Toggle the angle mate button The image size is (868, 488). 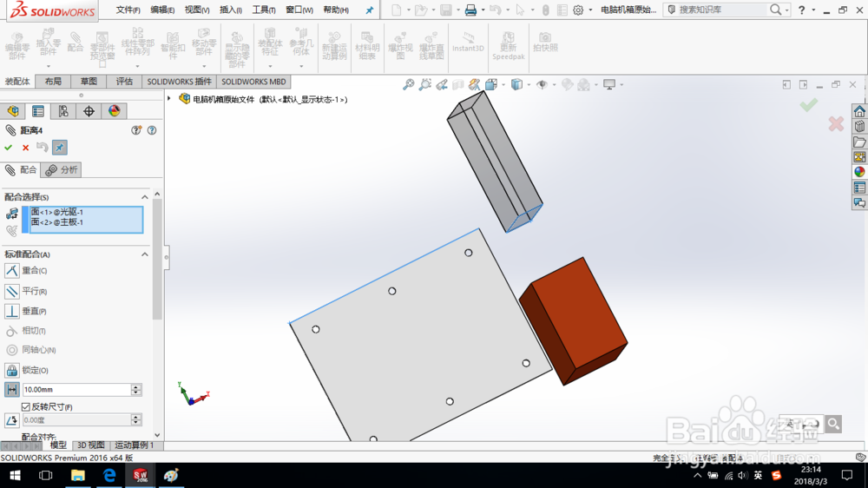point(11,420)
